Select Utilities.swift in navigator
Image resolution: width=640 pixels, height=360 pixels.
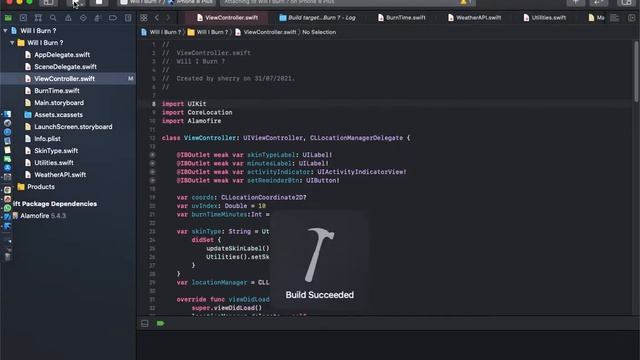[x=54, y=163]
